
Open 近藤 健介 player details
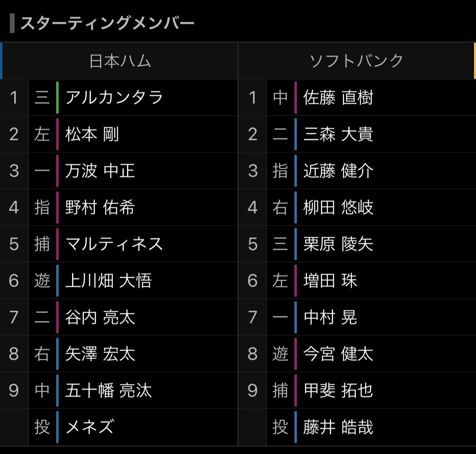click(338, 171)
